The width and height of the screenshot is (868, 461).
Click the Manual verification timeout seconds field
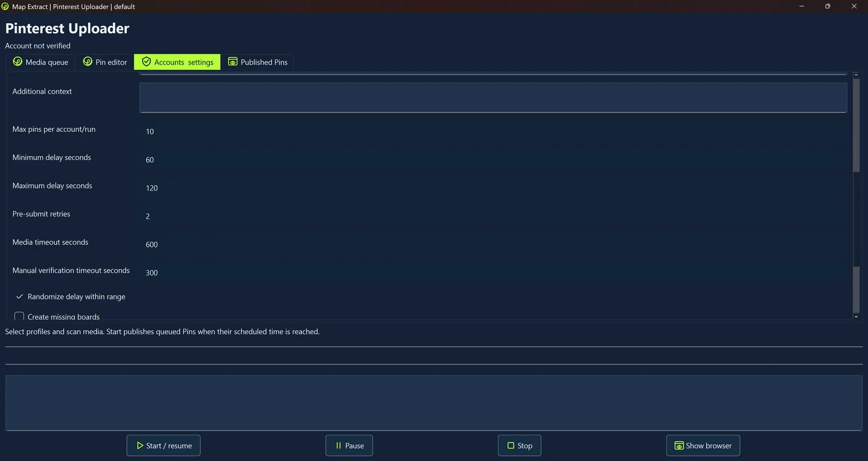(x=493, y=272)
